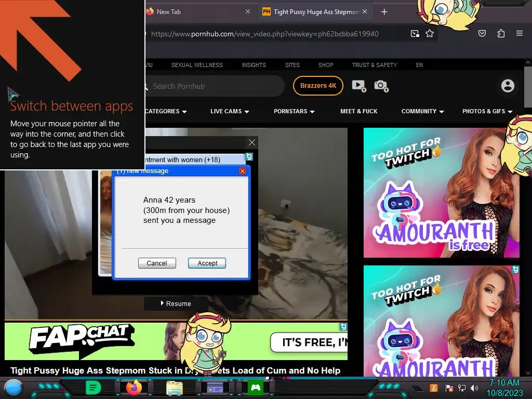Open the Sexual Wellness link
This screenshot has height=399, width=532.
pyautogui.click(x=197, y=65)
